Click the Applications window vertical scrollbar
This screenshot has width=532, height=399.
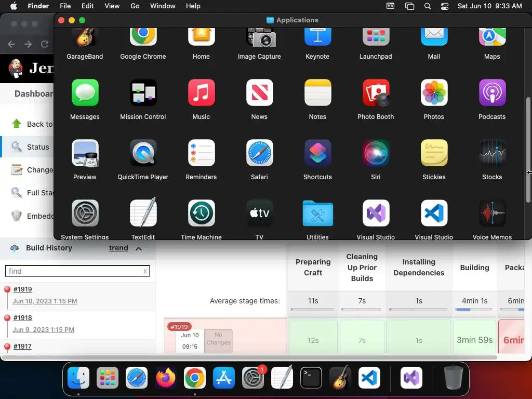point(528,150)
